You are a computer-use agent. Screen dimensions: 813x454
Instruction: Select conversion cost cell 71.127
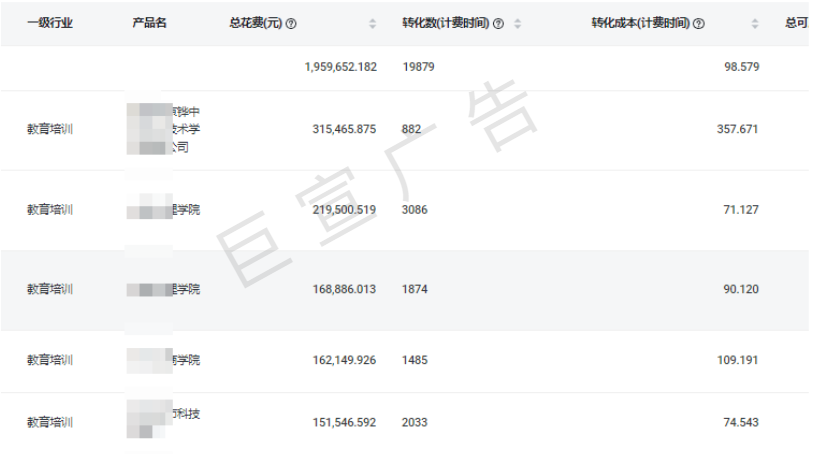(741, 210)
